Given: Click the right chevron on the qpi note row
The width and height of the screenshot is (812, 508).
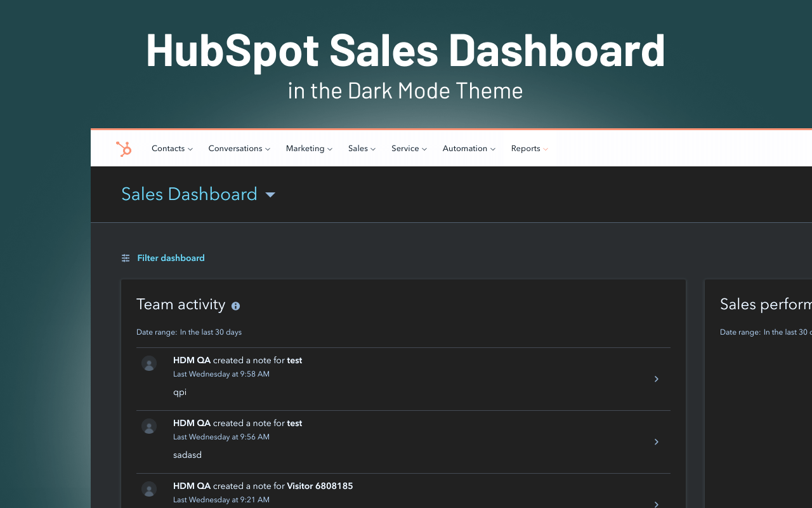Looking at the screenshot, I should (x=657, y=379).
